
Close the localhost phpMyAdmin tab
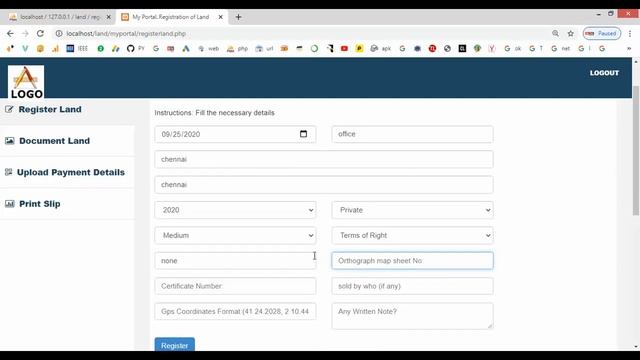click(x=109, y=17)
